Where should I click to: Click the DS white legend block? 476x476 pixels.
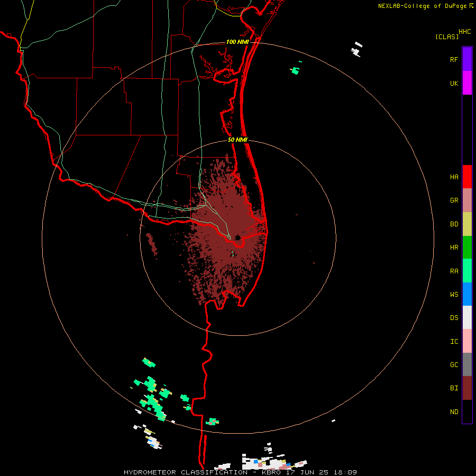pos(467,317)
